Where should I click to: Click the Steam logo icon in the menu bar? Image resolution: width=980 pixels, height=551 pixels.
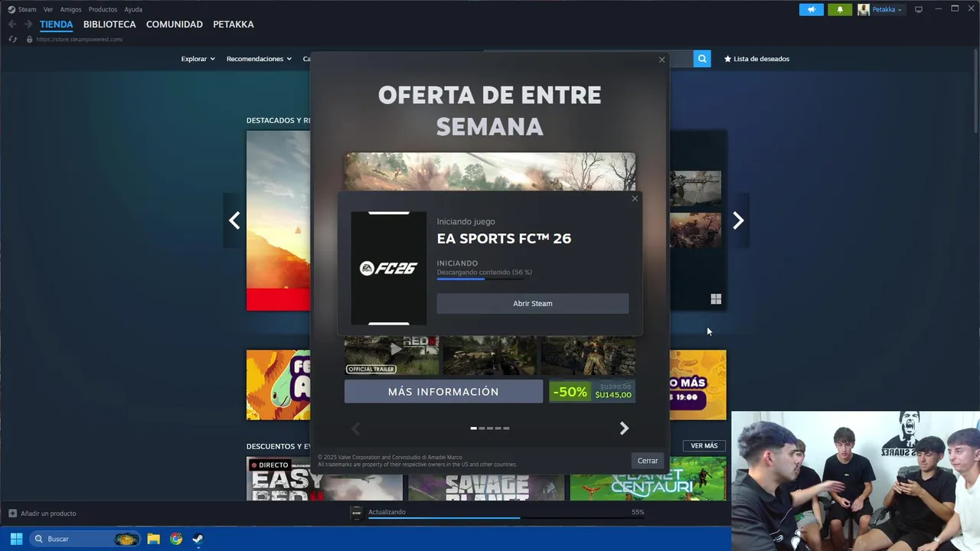[11, 9]
